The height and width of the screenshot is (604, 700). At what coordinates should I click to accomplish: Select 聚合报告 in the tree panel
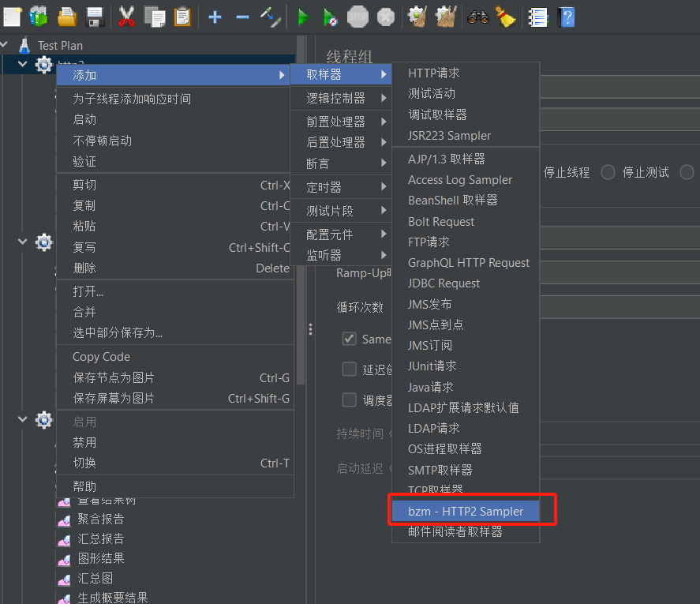tap(99, 519)
